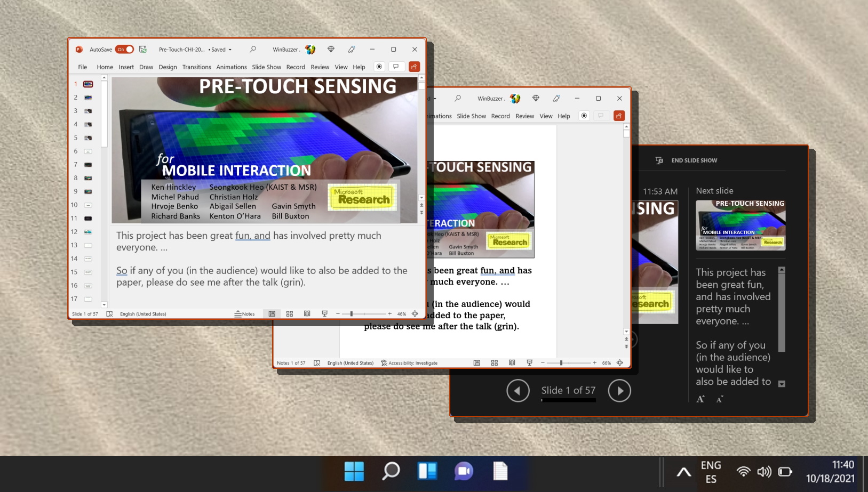Click record circle button in second window ribbon
This screenshot has height=492, width=868.
584,116
